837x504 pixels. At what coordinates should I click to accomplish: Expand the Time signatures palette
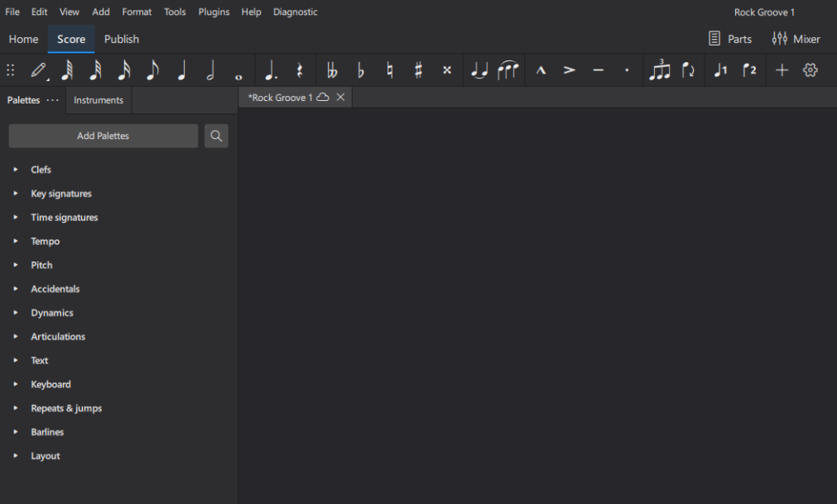(x=16, y=218)
